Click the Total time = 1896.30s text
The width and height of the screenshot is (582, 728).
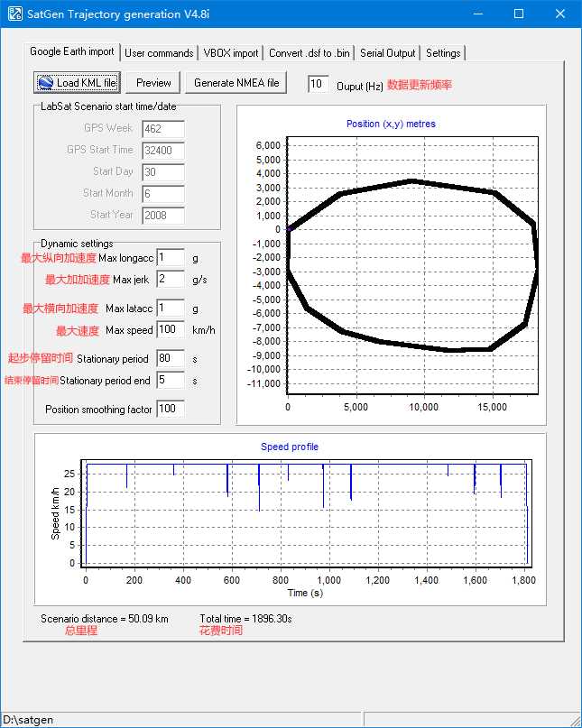point(245,619)
